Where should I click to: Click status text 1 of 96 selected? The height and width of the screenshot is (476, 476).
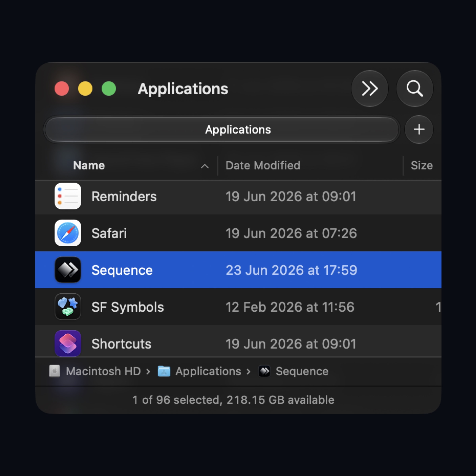coord(176,400)
